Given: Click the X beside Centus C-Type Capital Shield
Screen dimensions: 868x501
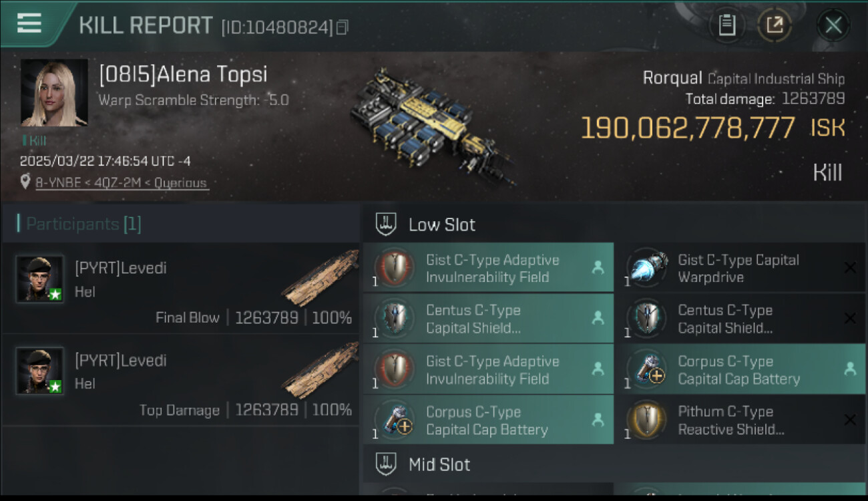Looking at the screenshot, I should click(850, 319).
